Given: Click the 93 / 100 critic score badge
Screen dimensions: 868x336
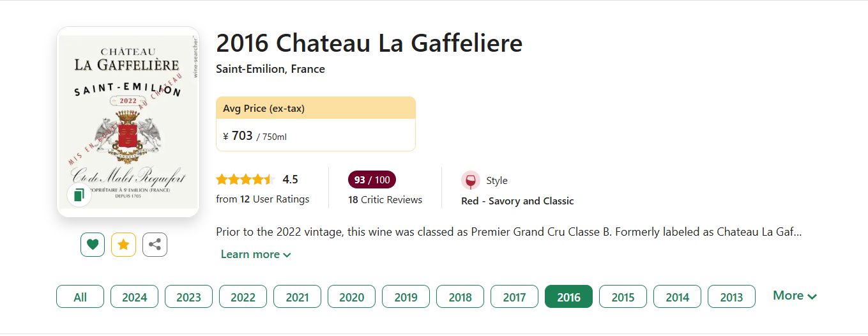Looking at the screenshot, I should pyautogui.click(x=372, y=180).
